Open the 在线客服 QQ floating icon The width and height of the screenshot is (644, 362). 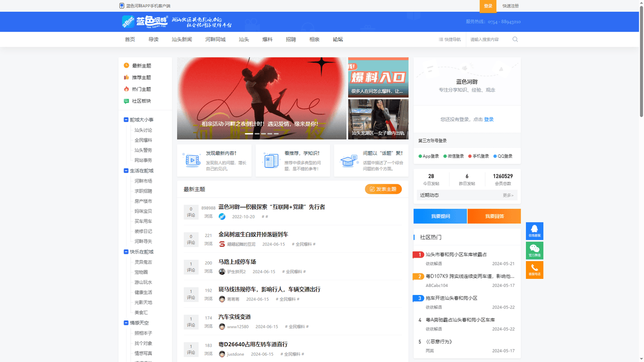click(x=534, y=231)
